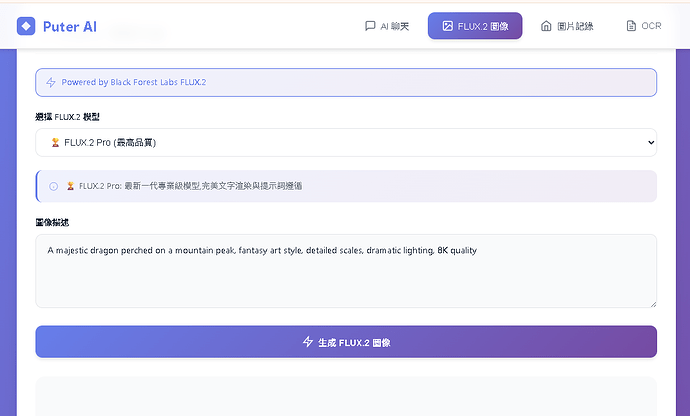Open the FLUX.2 Pro (最高品質) model select box
The height and width of the screenshot is (416, 690).
345,143
